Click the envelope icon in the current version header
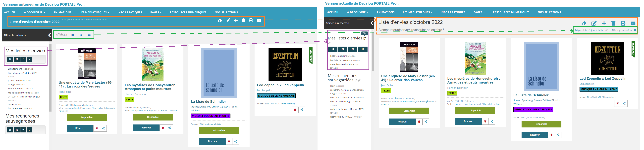 633,23
